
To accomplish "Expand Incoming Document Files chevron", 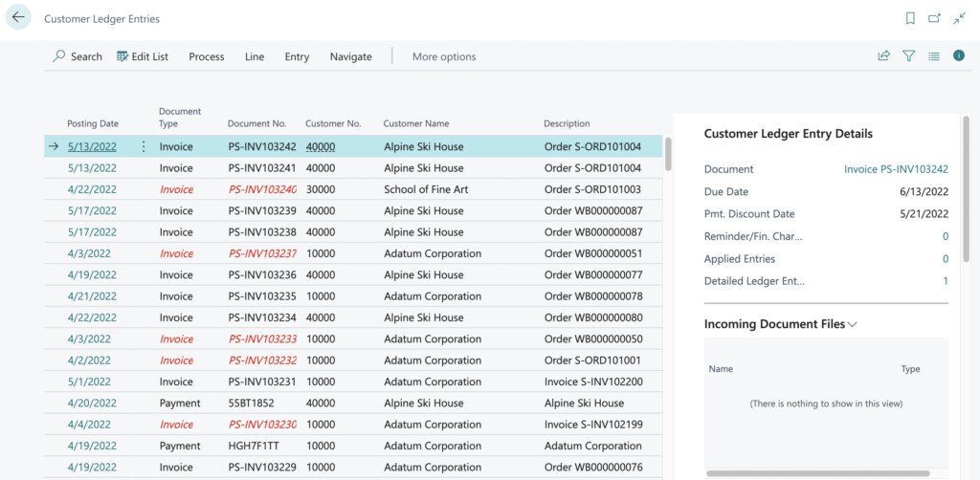I will (852, 324).
